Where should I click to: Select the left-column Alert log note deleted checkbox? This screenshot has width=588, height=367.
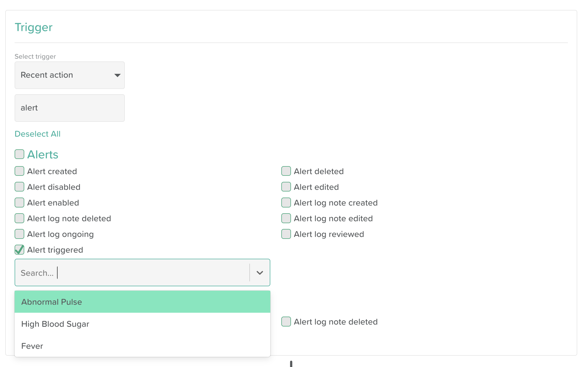[x=20, y=218]
